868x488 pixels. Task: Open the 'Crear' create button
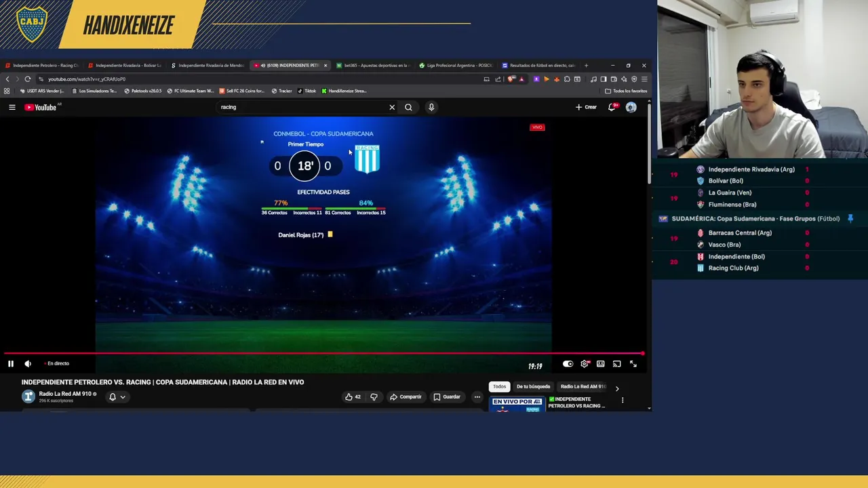[x=586, y=107]
